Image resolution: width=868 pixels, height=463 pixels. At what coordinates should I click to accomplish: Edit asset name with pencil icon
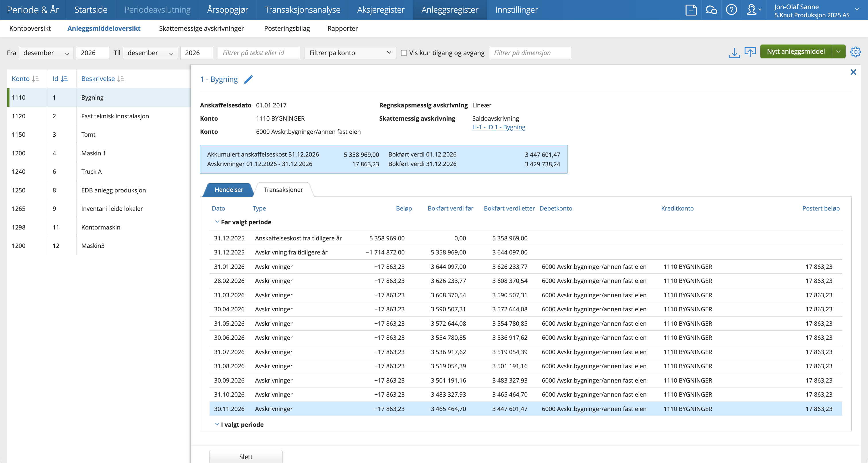[x=248, y=79]
